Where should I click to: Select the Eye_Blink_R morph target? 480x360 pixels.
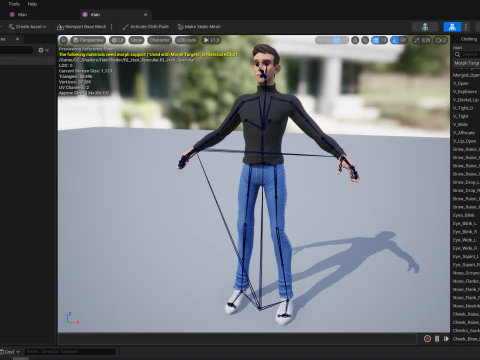(466, 232)
